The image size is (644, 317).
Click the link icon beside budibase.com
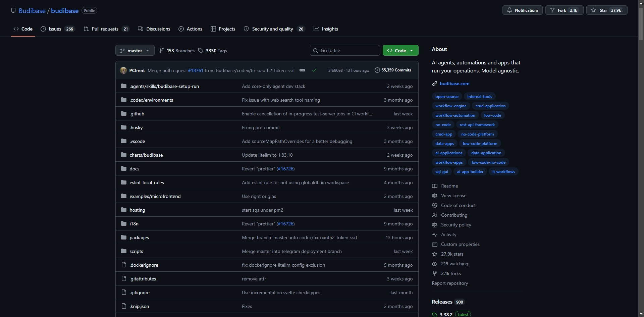click(435, 84)
